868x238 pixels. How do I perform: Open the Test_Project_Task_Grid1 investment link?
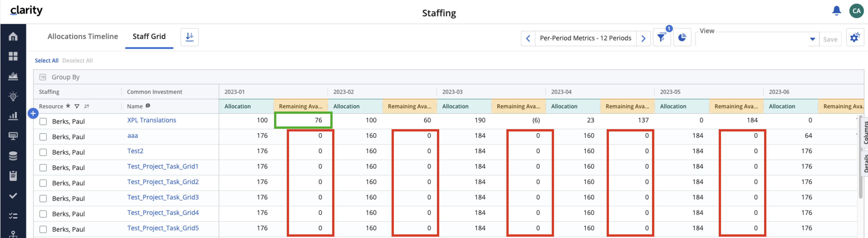pos(163,166)
